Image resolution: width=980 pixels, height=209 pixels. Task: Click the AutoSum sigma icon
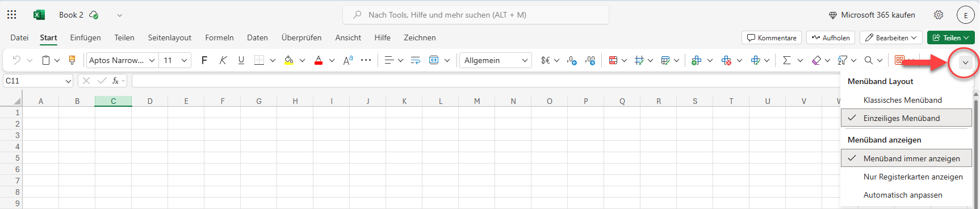[x=786, y=60]
